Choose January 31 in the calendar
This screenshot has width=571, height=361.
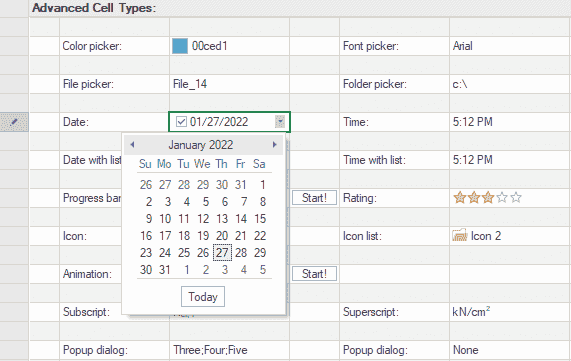(165, 270)
